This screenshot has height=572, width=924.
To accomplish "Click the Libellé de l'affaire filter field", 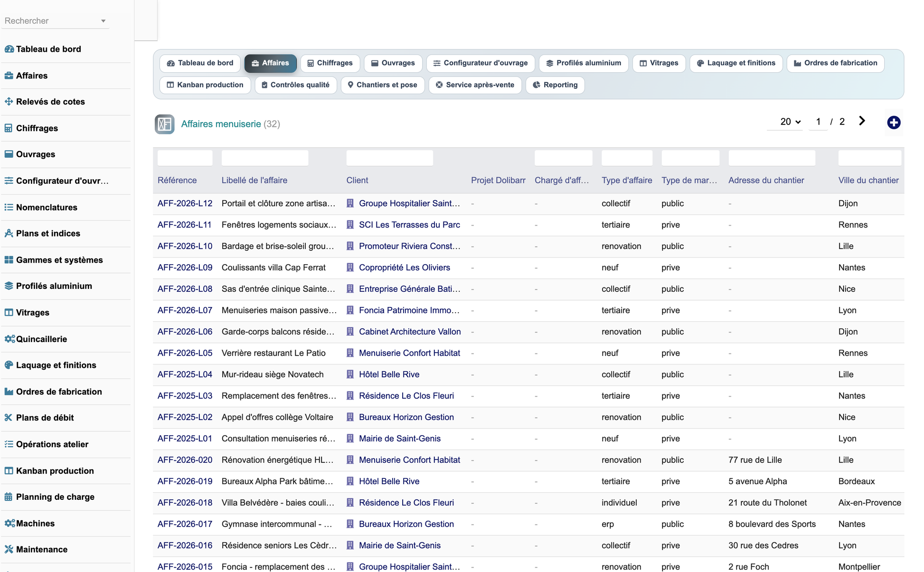I will click(x=265, y=158).
